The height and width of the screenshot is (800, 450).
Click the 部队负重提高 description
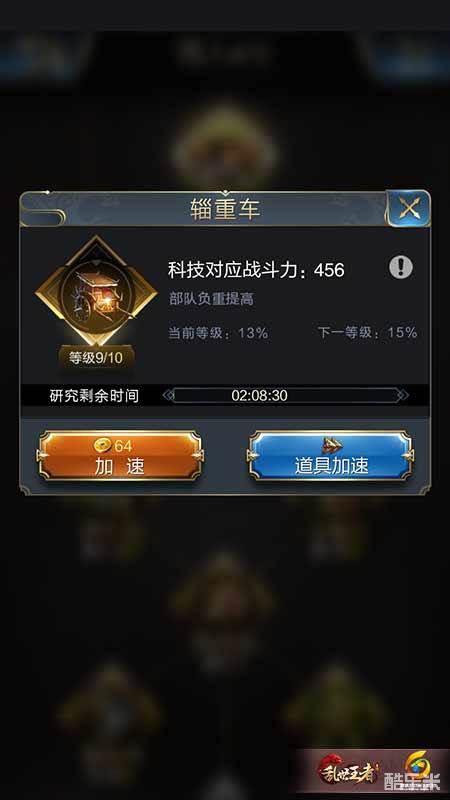tap(211, 299)
